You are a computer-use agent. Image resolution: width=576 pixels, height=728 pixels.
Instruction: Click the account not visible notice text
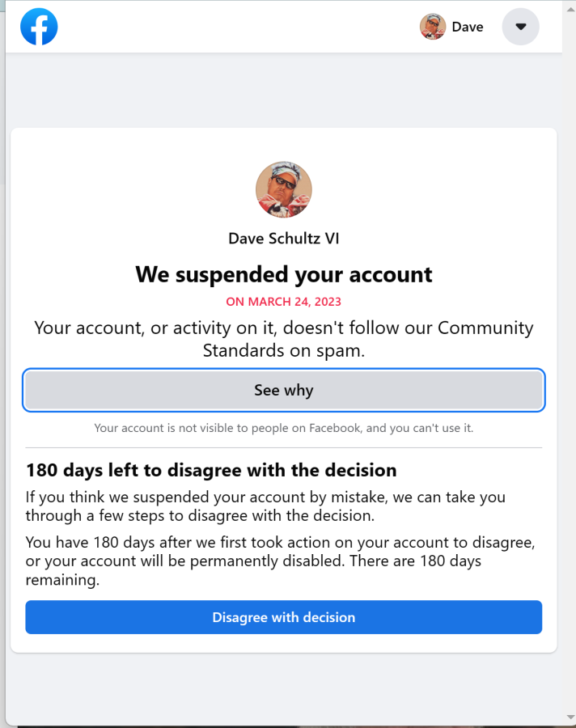[x=284, y=428]
